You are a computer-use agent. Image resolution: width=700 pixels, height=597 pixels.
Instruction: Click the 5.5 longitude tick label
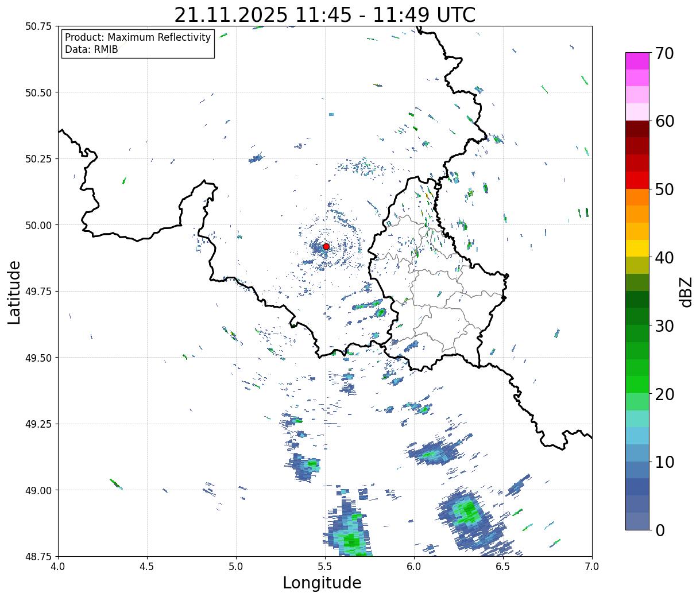coord(325,567)
